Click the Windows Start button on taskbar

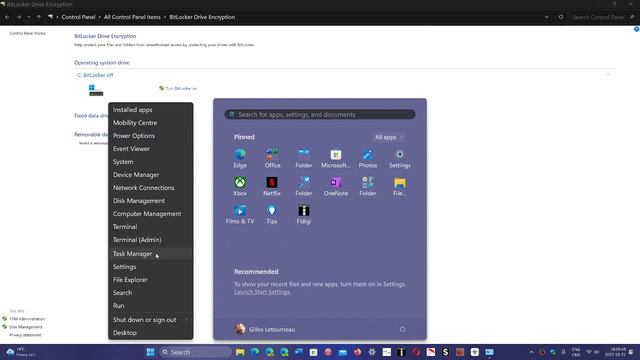pos(150,352)
